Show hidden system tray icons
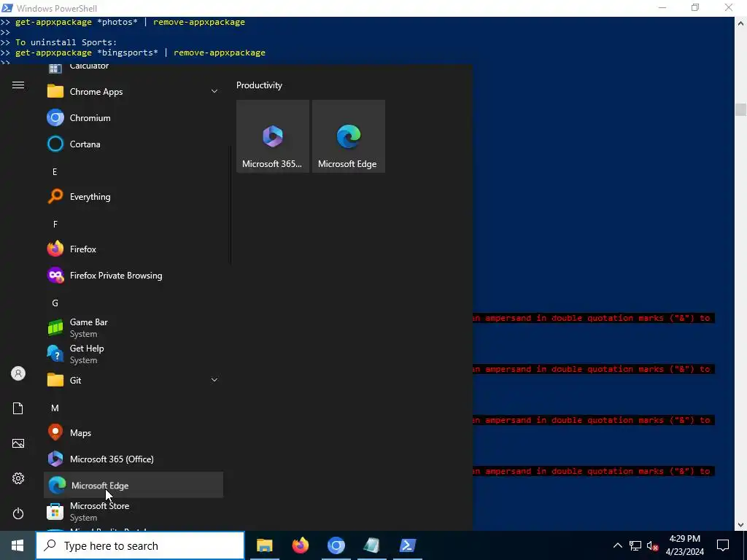The image size is (747, 560). pos(617,545)
